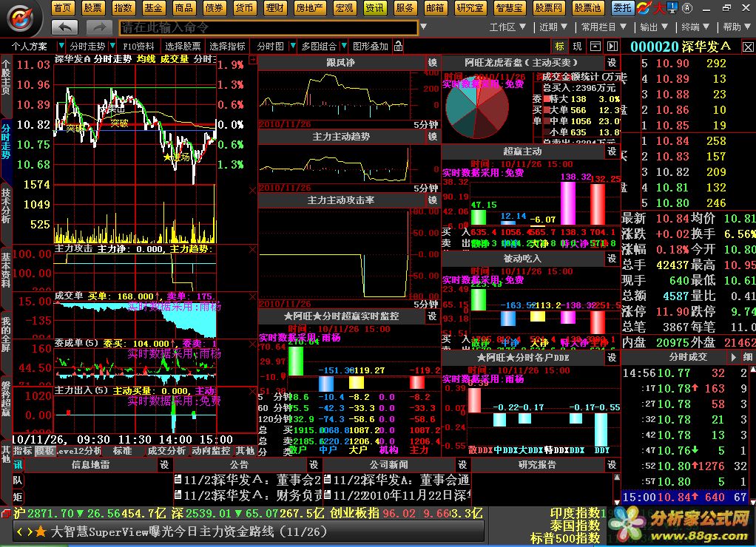Viewport: 756px width, 547px height.
Task: Click the 现 icon in the panel header
Action: pyautogui.click(x=577, y=47)
